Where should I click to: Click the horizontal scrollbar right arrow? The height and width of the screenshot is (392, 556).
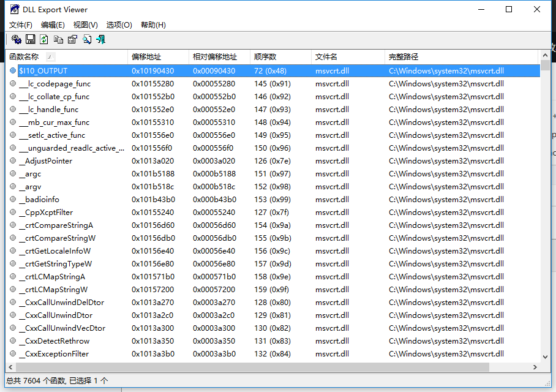point(535,367)
